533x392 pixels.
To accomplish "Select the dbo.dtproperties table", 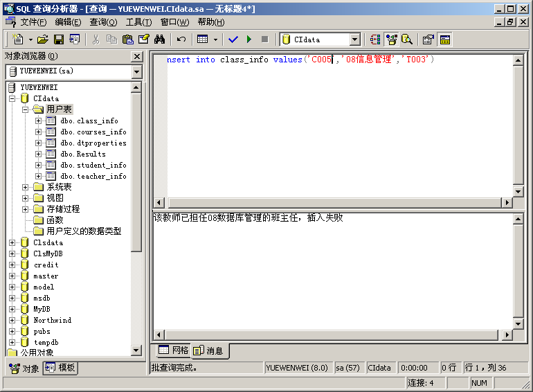I will point(93,143).
